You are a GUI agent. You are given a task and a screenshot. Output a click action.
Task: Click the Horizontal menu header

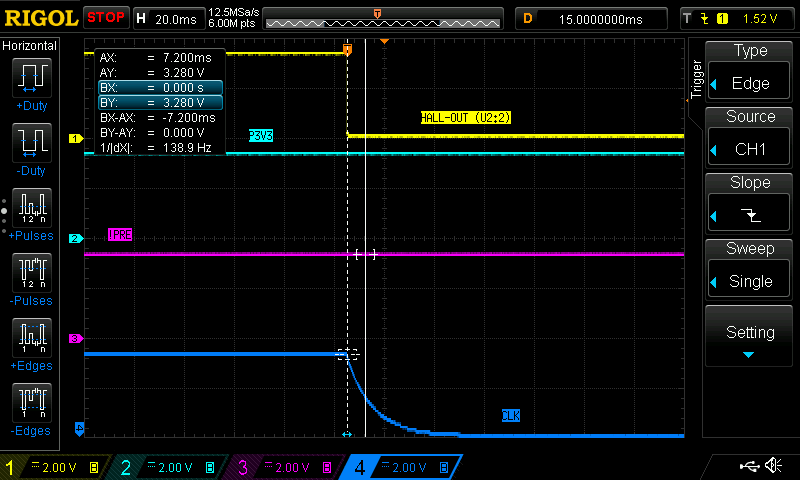click(30, 46)
